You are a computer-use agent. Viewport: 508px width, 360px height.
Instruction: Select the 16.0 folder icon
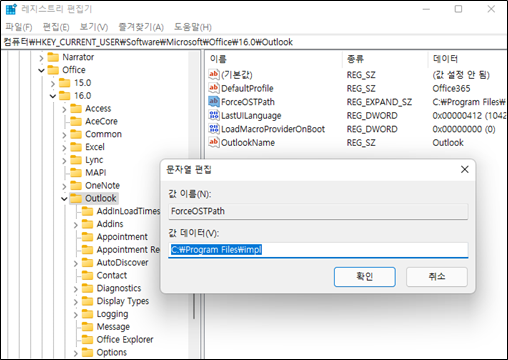(65, 96)
